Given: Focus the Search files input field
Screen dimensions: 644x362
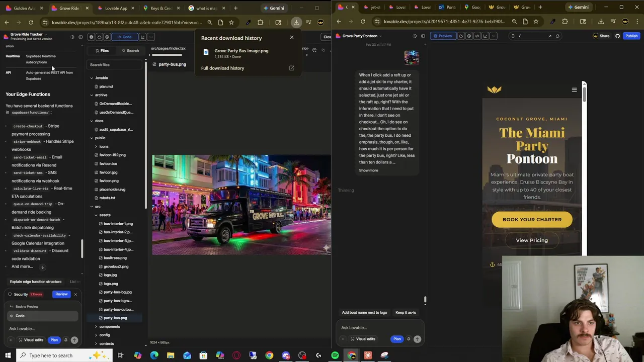Looking at the screenshot, I should coord(115,65).
